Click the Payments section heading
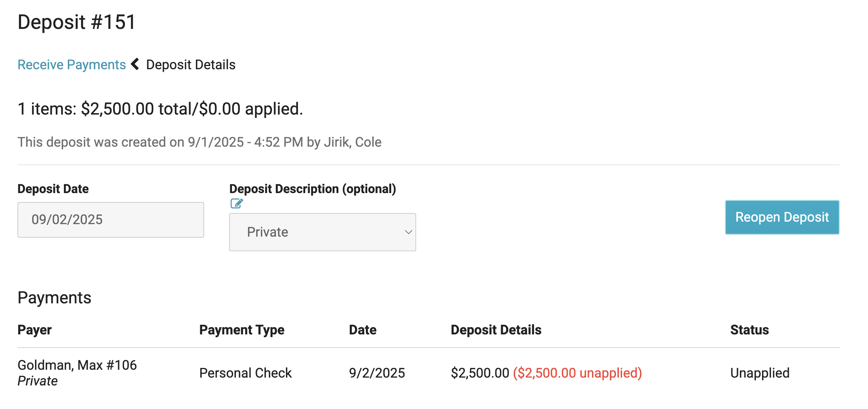This screenshot has height=409, width=868. point(54,298)
